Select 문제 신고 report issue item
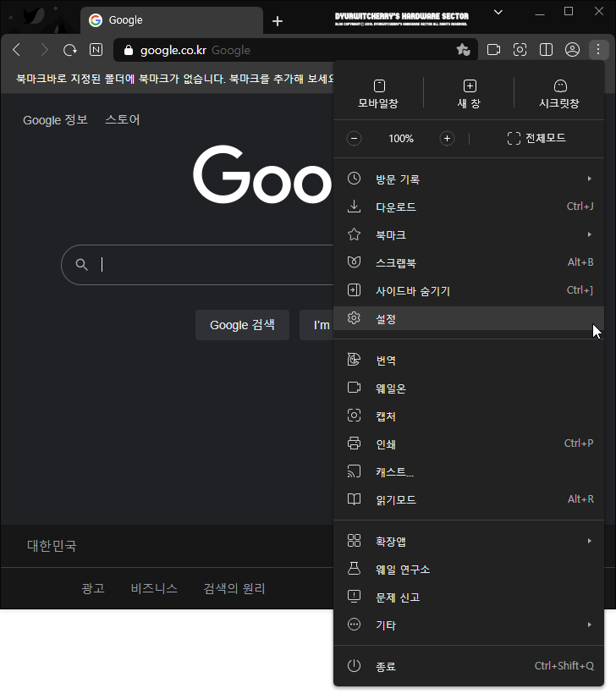This screenshot has height=694, width=616. point(469,597)
